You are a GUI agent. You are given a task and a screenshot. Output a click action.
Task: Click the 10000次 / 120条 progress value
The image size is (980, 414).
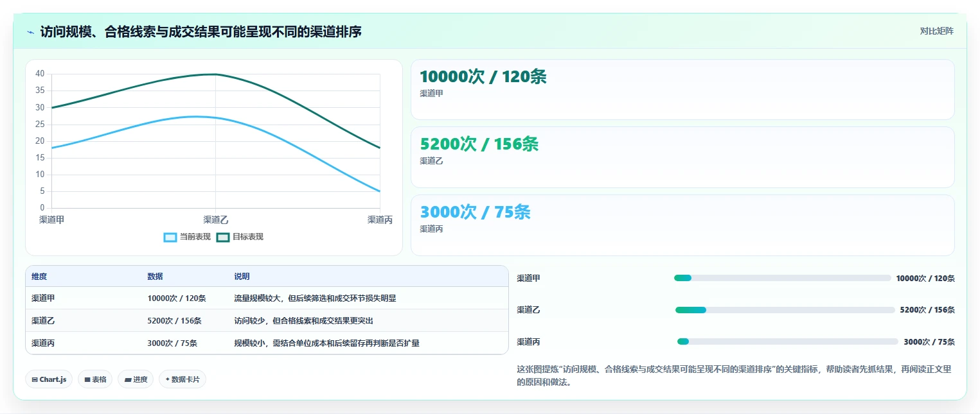point(925,279)
